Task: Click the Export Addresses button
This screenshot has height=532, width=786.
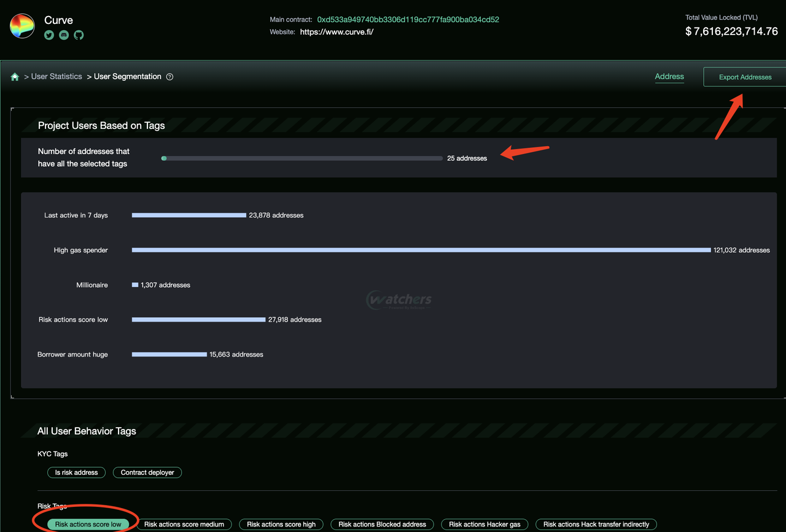Action: click(x=745, y=77)
